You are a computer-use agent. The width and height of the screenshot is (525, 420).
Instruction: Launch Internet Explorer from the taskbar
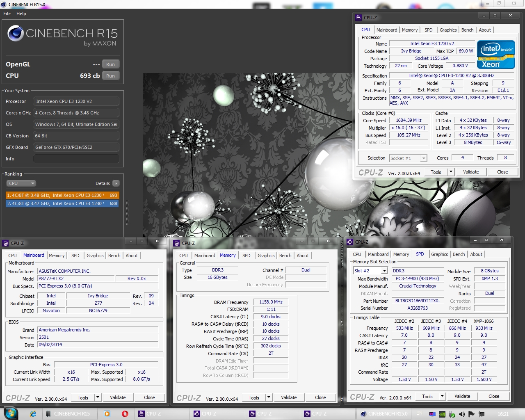tap(33, 414)
